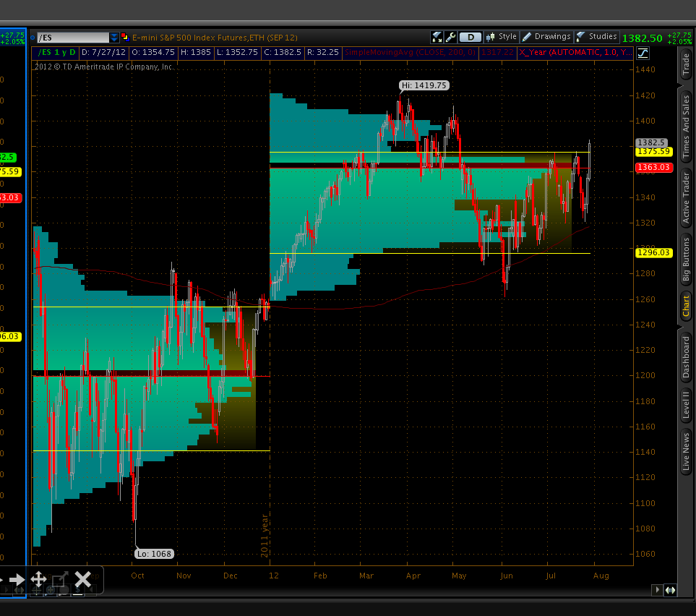Click the dollar sign price icon
This screenshot has height=616, width=696.
[x=77, y=590]
